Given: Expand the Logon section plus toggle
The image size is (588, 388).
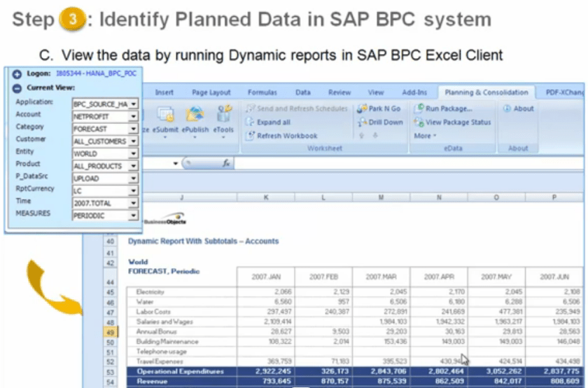Looking at the screenshot, I should point(17,74).
